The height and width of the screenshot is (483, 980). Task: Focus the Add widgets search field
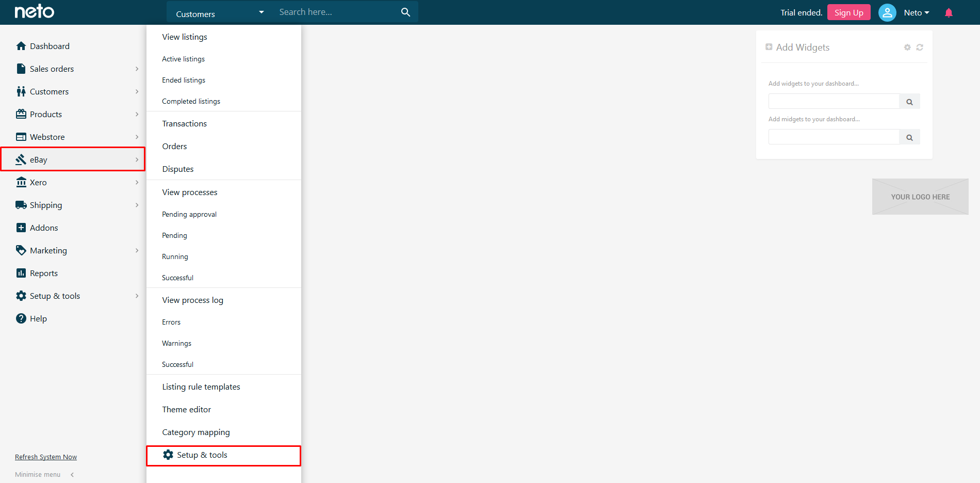(834, 101)
